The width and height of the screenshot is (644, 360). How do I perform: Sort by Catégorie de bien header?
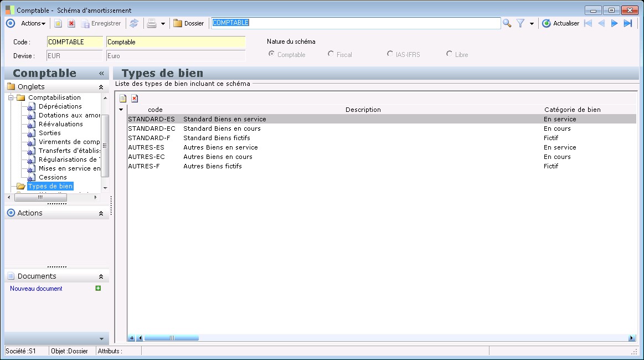[572, 110]
